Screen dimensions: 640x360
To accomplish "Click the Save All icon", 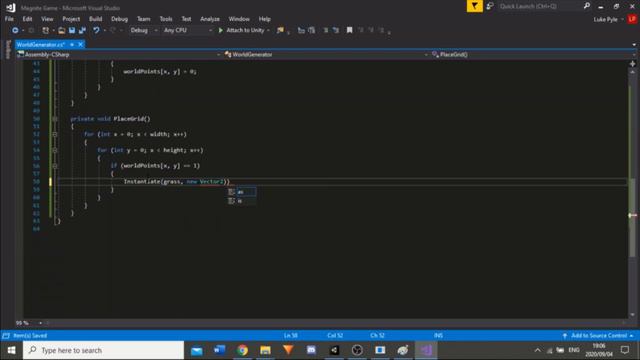I will (82, 30).
